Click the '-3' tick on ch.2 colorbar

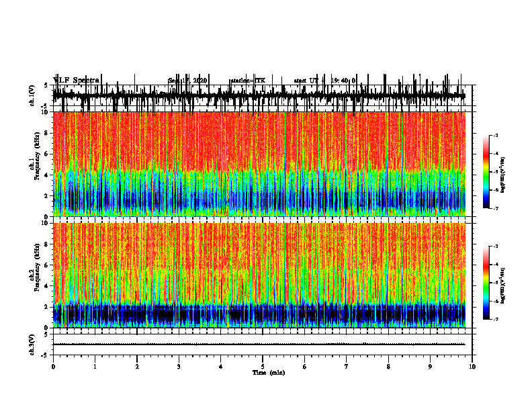[x=496, y=246]
